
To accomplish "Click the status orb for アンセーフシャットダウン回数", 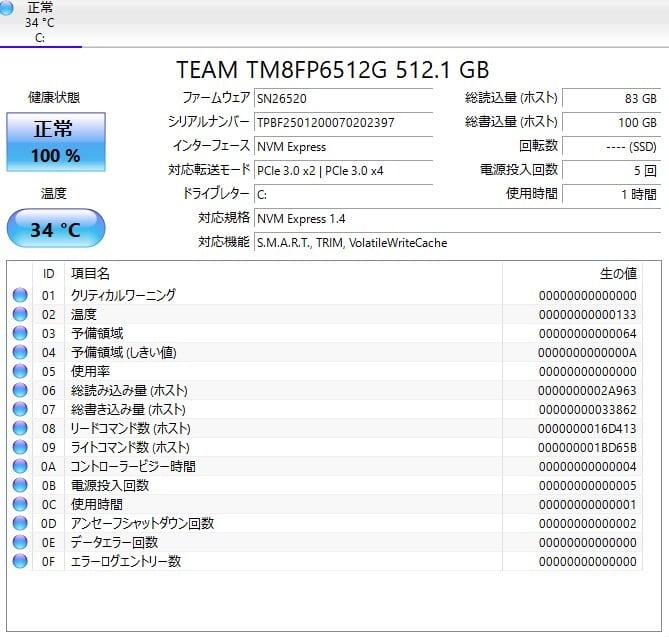I will click(20, 523).
